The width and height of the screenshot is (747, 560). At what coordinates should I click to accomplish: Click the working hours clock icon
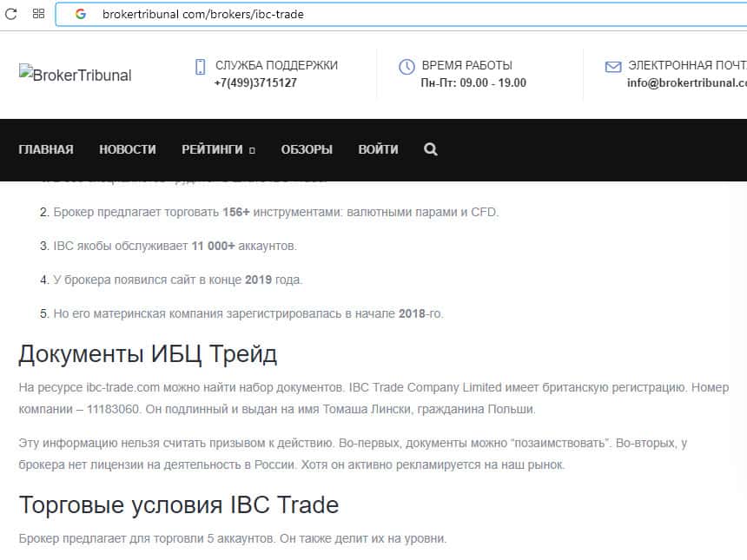pyautogui.click(x=407, y=67)
